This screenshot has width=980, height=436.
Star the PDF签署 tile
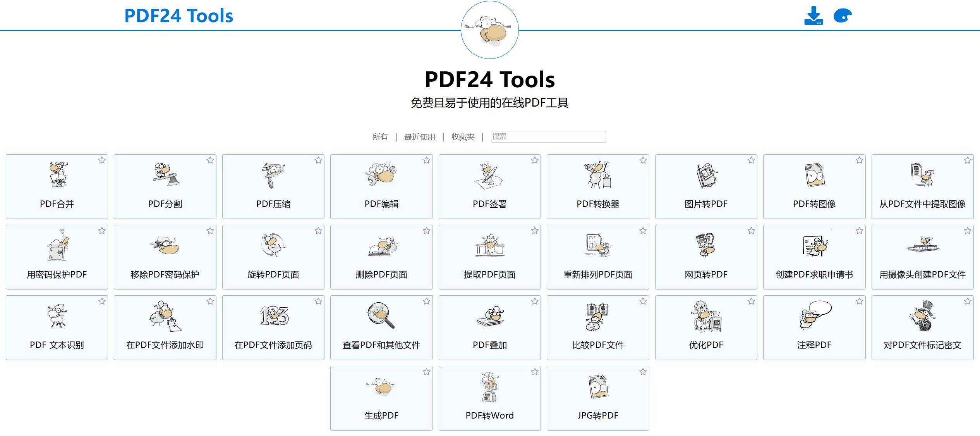[x=535, y=160]
